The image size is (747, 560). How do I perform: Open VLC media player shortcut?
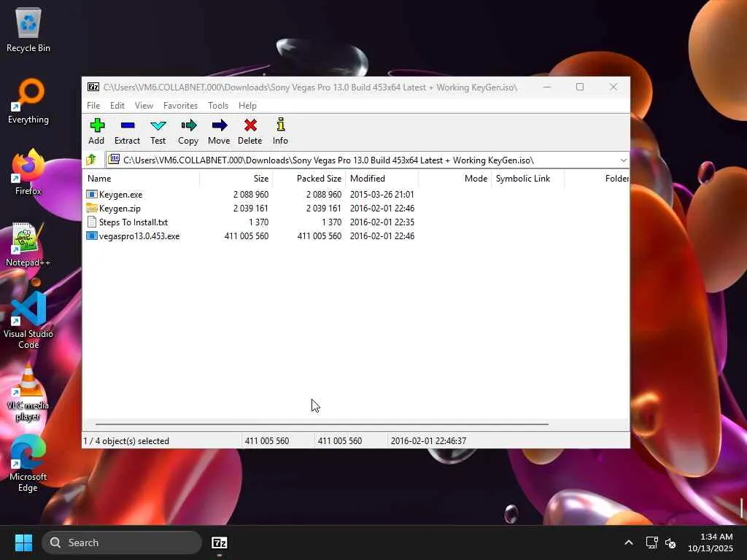(28, 392)
